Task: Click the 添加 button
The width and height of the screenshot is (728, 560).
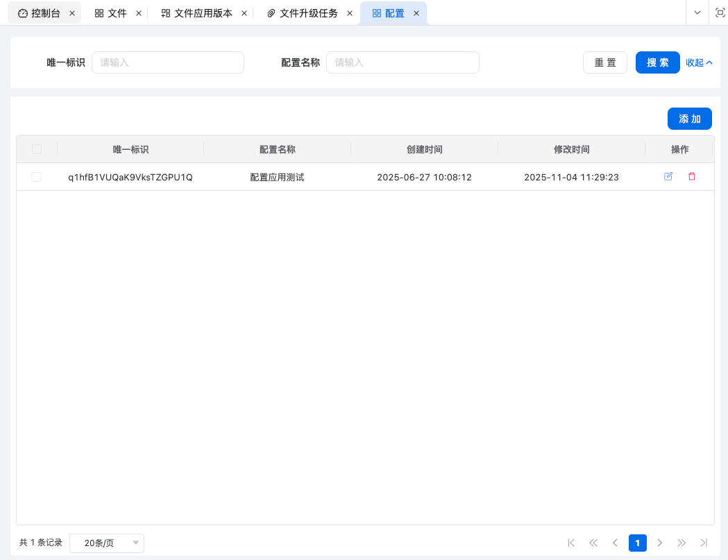Action: [x=689, y=119]
